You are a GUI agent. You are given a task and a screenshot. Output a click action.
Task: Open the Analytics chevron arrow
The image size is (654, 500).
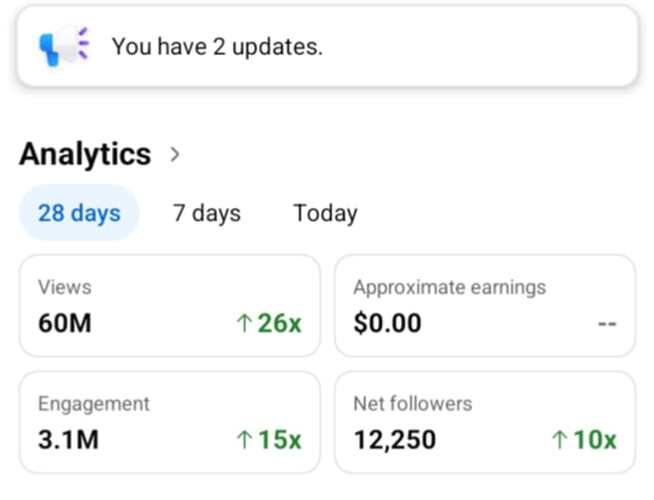point(175,154)
